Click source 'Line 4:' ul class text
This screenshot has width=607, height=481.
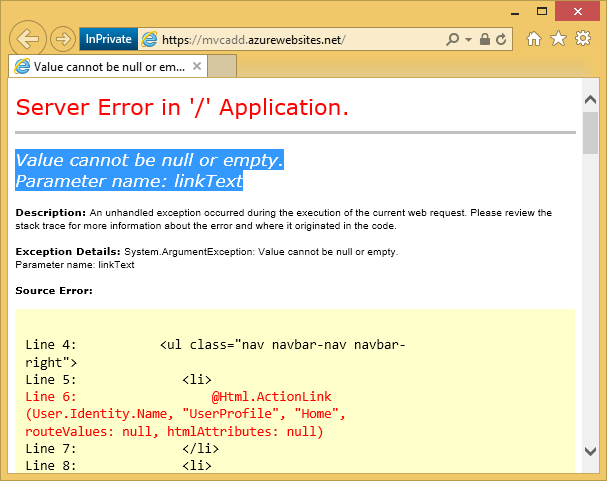(215, 353)
